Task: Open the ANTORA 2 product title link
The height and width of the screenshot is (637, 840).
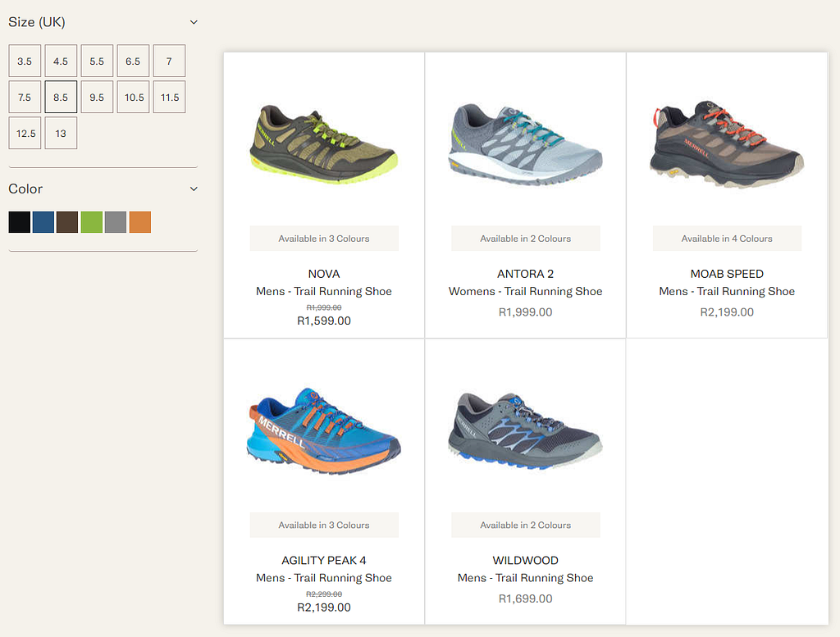Action: click(x=525, y=274)
